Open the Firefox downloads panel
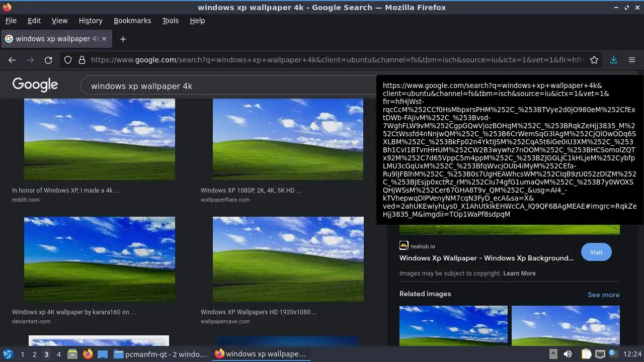The image size is (644, 362). 613,60
